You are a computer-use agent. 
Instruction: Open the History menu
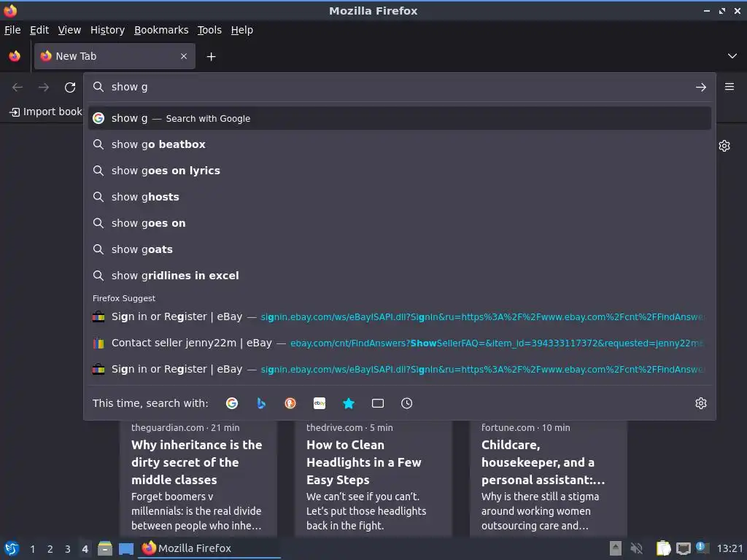coord(108,30)
